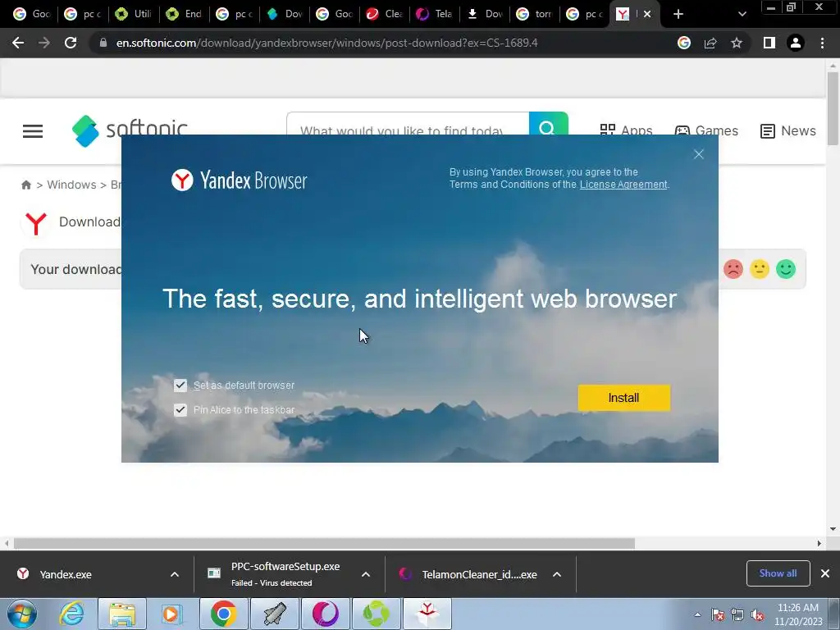Screen dimensions: 840x630
Task: Click the happy green face rating
Action: 786,269
